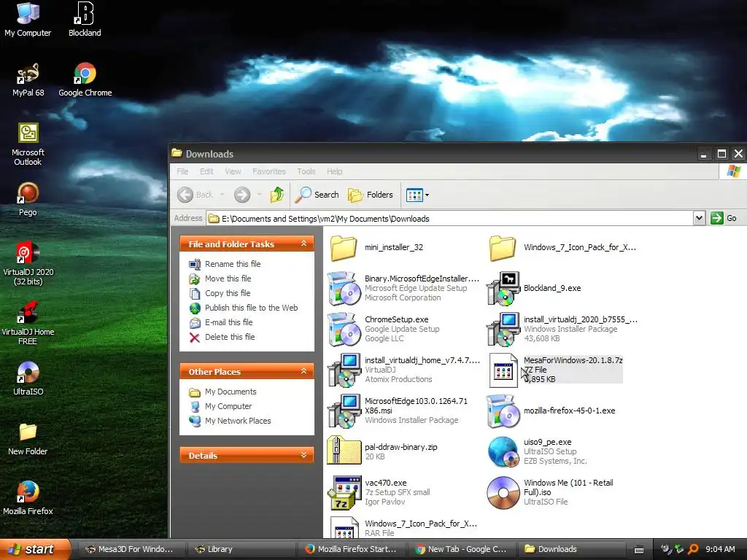
Task: Switch to New Tab - Google Chrome taskbar item
Action: point(461,550)
